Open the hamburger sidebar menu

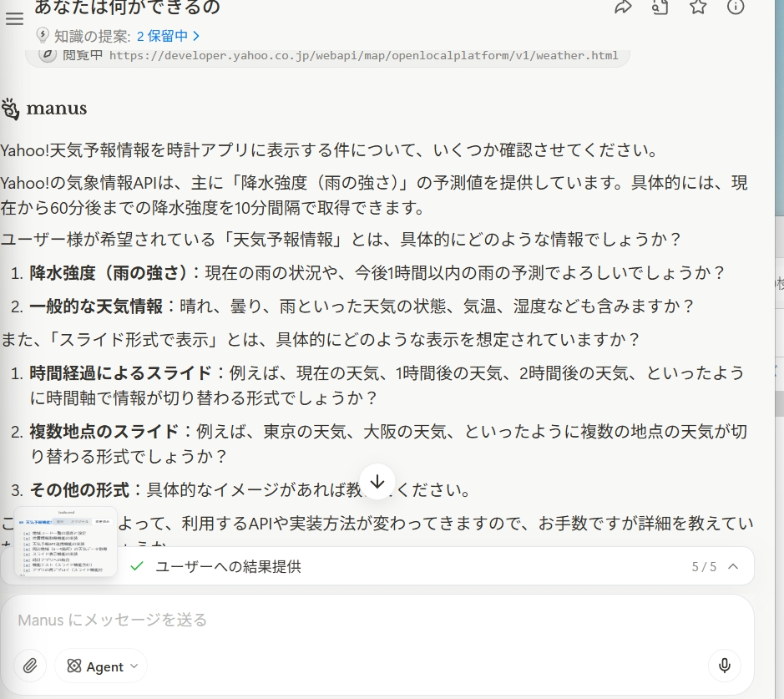click(x=14, y=18)
